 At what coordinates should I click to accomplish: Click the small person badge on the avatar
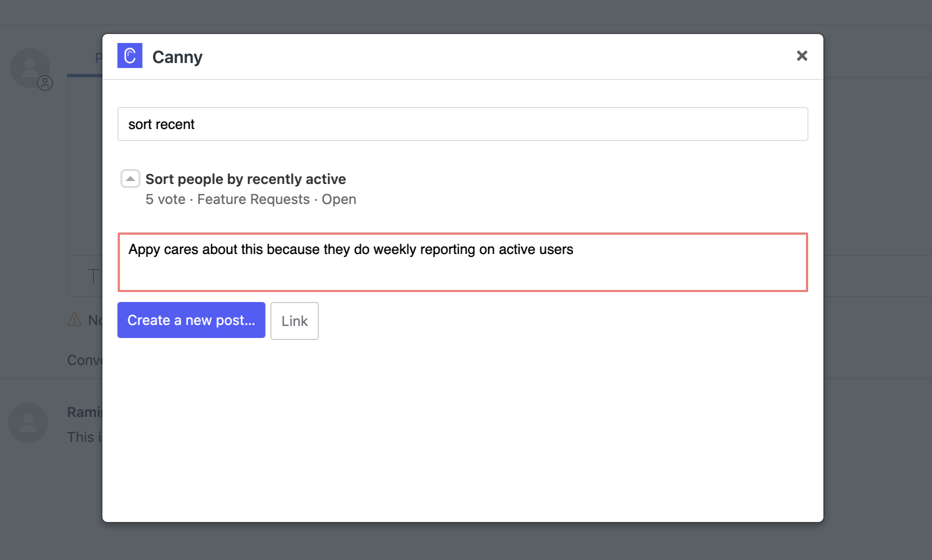tap(45, 83)
